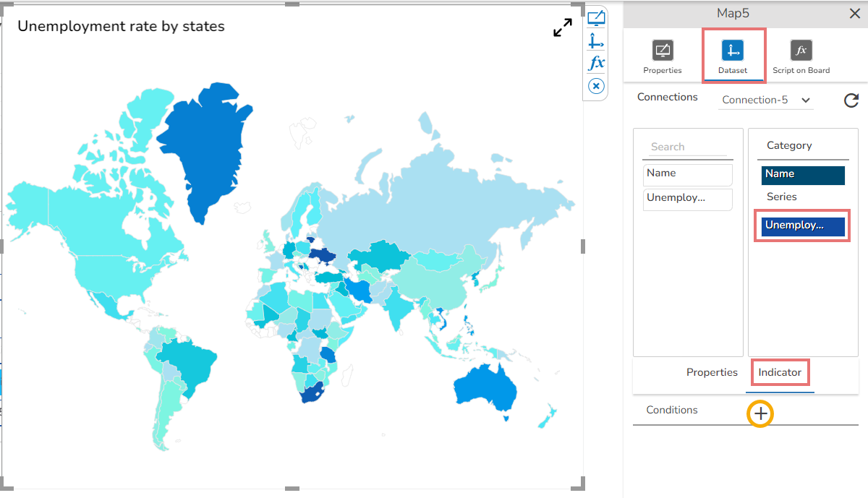Add a condition using the plus button

[760, 413]
